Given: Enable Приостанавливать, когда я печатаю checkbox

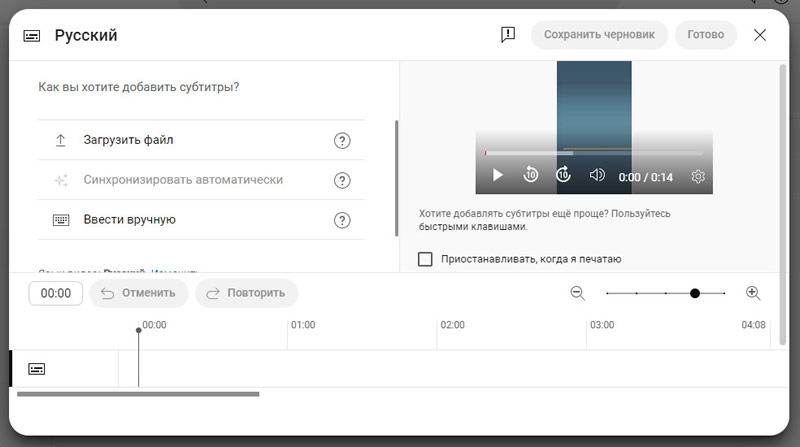Looking at the screenshot, I should click(x=425, y=259).
